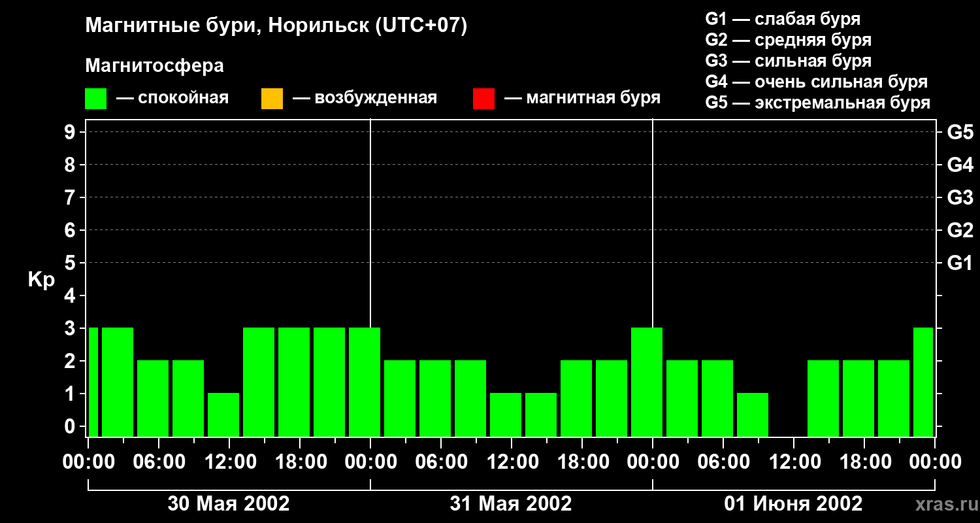Image resolution: width=980 pixels, height=523 pixels.
Task: Select the title 'Магнитные бури, Норильск (UTC+07)'
Action: coord(276,26)
